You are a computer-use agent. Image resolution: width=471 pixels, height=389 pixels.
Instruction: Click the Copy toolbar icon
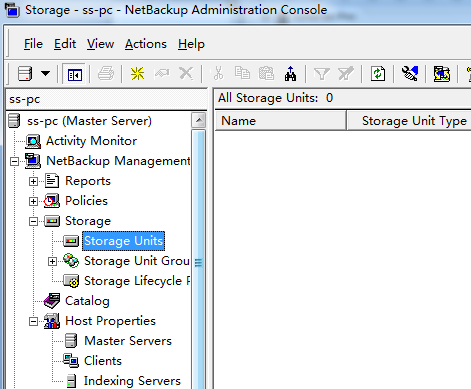(242, 73)
